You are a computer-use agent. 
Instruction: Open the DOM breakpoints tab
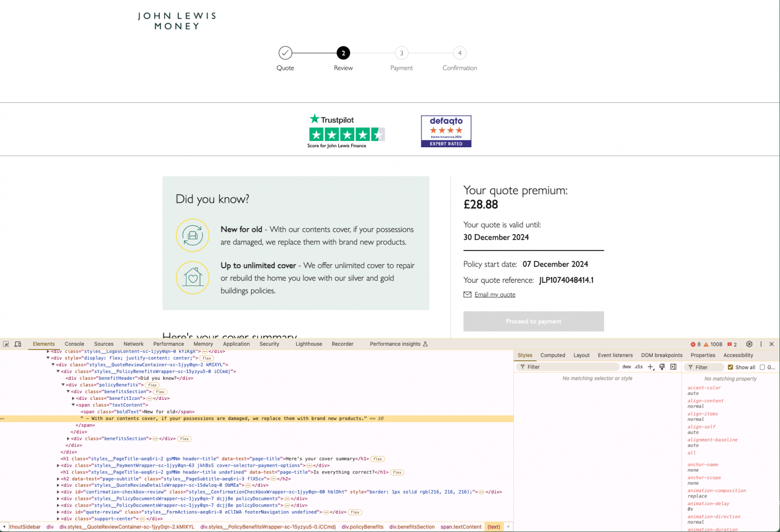coord(662,355)
